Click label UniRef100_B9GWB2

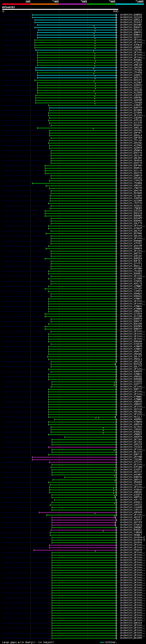(x=131, y=60)
